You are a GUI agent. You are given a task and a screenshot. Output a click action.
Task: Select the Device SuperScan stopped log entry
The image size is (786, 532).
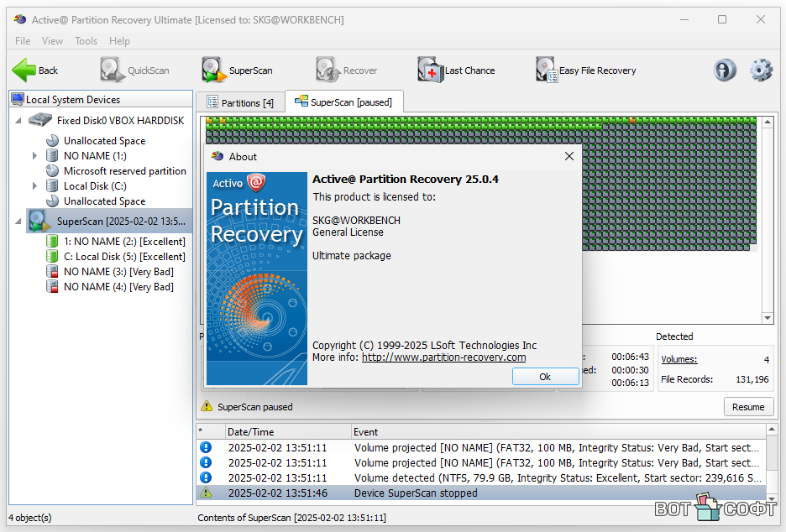[x=481, y=493]
